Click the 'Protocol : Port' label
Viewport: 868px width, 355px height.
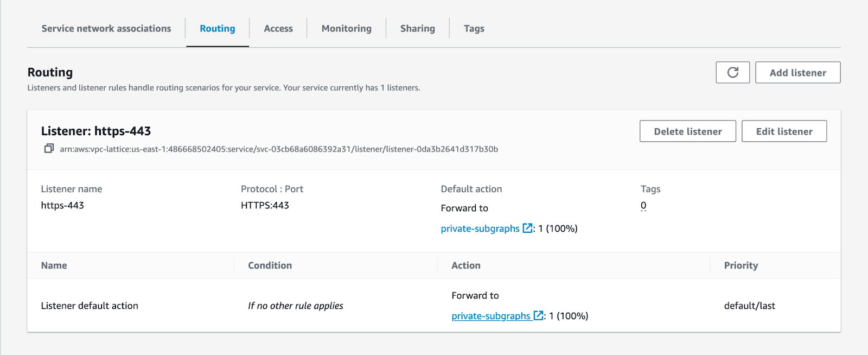tap(272, 189)
